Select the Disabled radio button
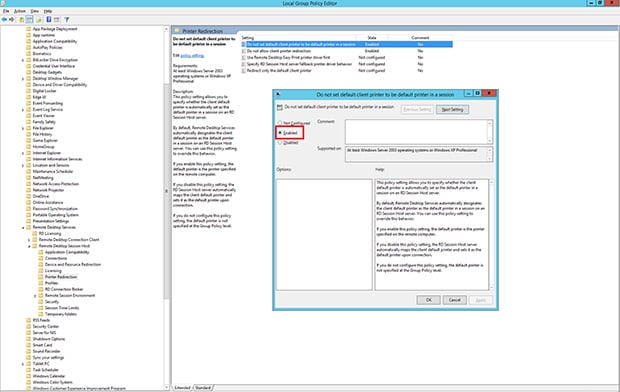 point(280,142)
